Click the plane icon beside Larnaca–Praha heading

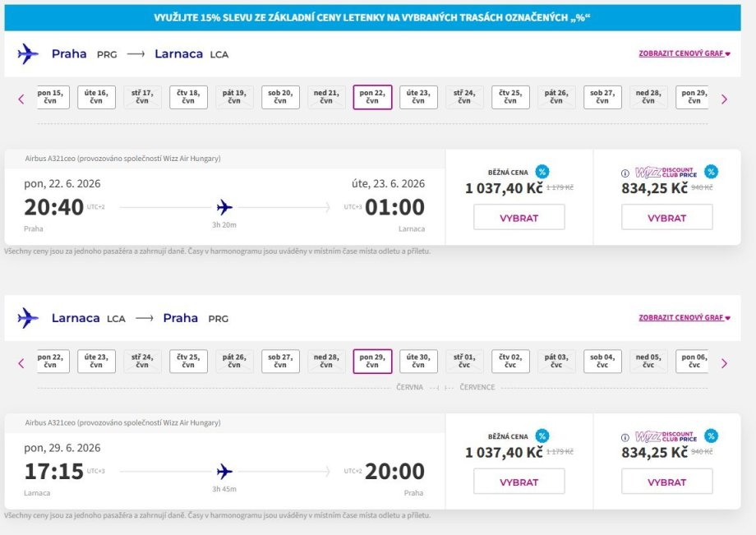tap(28, 318)
